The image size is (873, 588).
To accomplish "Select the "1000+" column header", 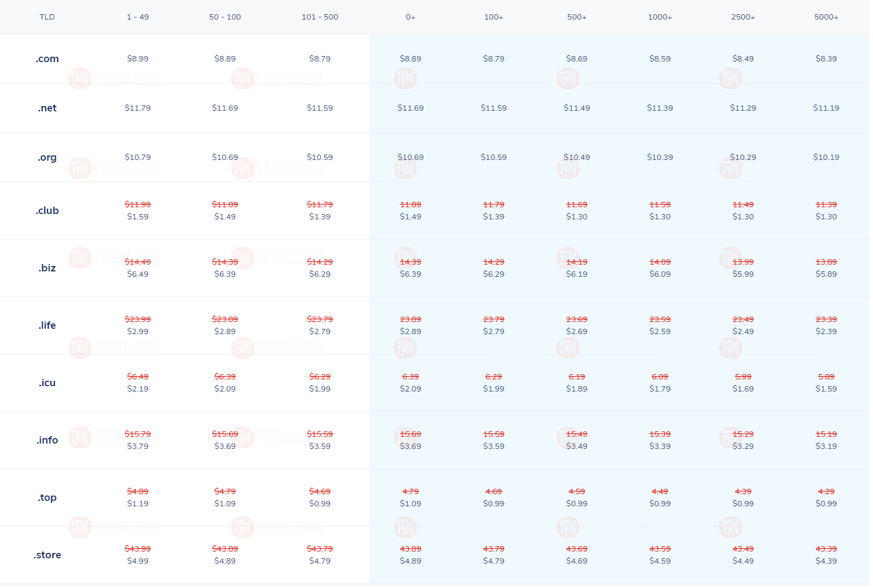I will tap(660, 17).
